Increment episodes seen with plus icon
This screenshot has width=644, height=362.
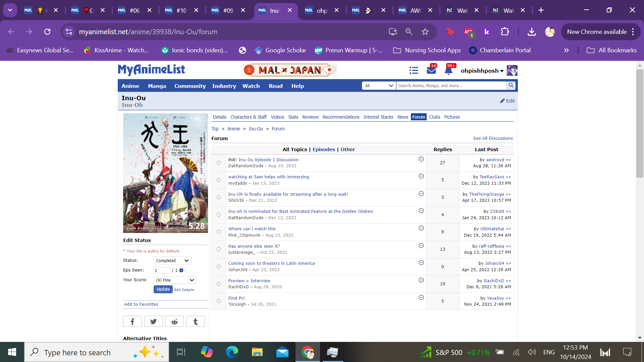tap(181, 270)
